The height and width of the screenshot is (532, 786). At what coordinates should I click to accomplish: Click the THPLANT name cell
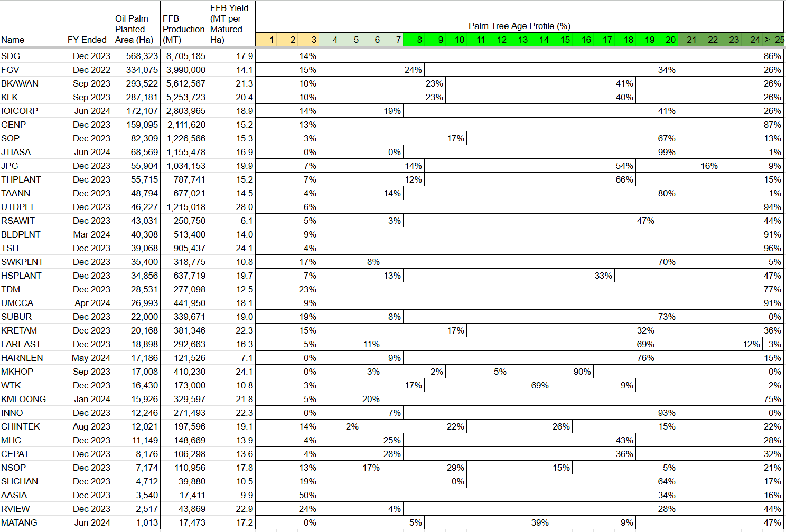(x=33, y=179)
